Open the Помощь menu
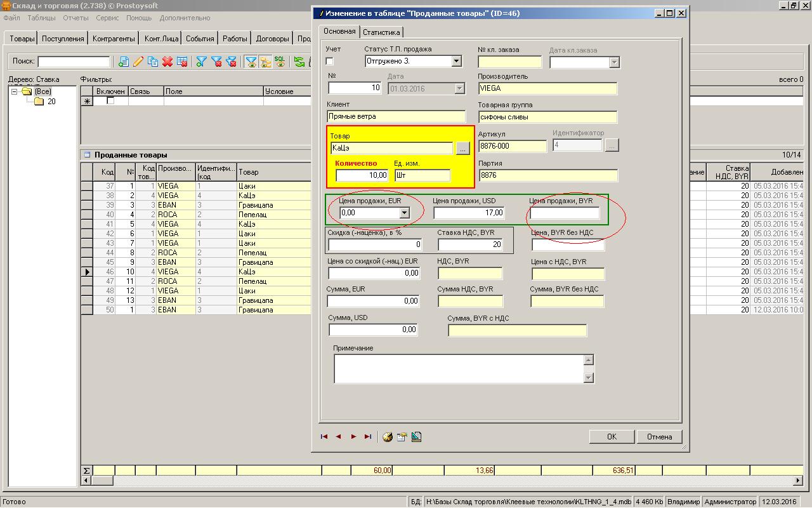The image size is (812, 508). coord(139,18)
